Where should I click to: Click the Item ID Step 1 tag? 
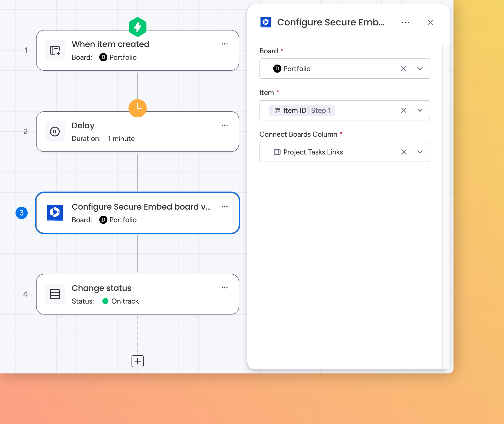point(302,110)
